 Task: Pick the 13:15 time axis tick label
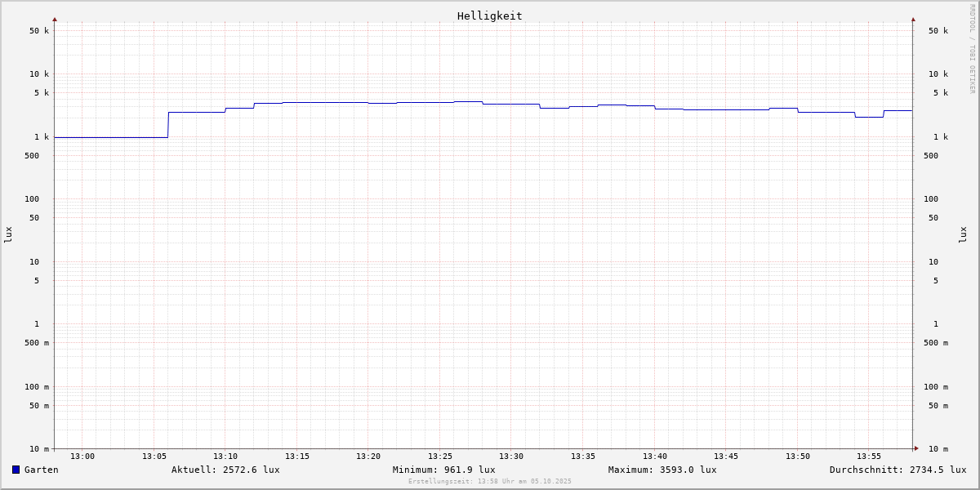(x=297, y=457)
